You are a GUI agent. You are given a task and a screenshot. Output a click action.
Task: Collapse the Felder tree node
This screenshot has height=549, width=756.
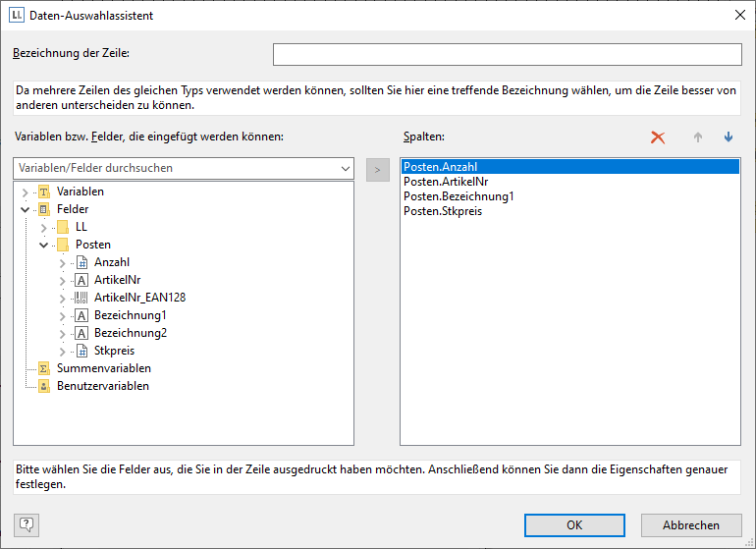25,209
